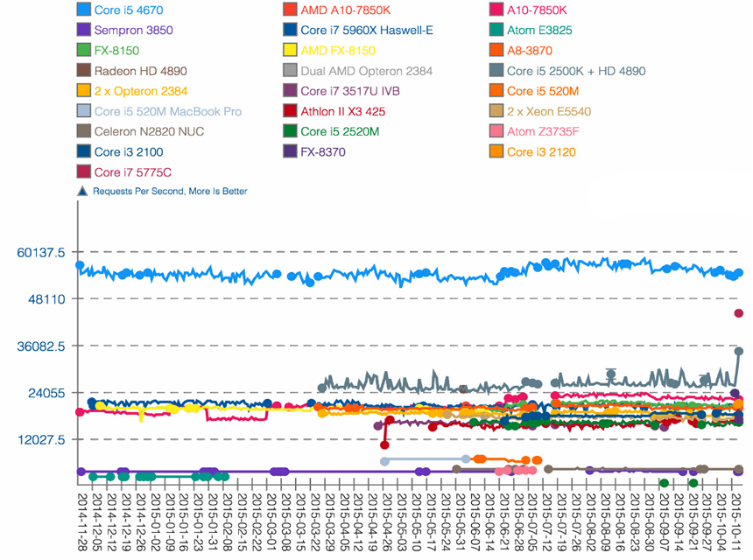Click the 'A8-3870' legend label
This screenshot has height=560, width=753.
530,51
